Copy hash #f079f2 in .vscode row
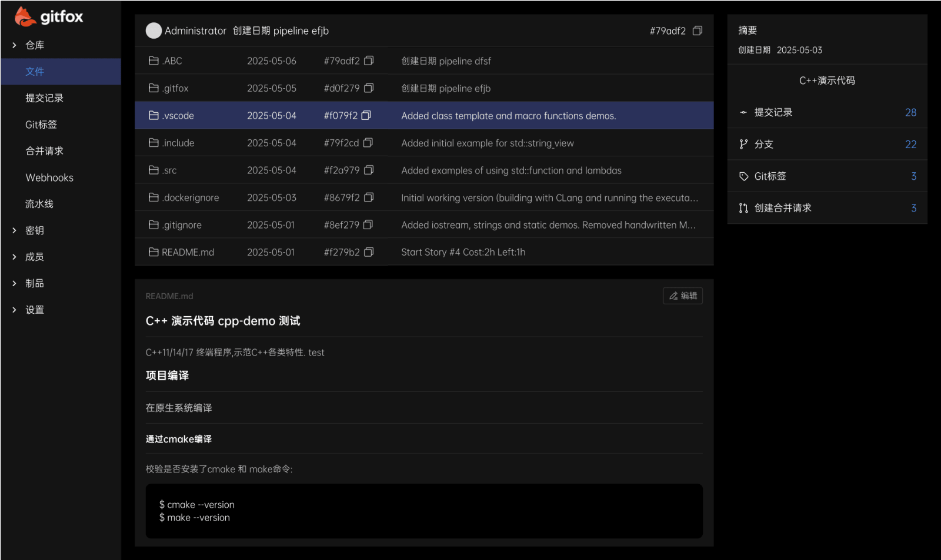 point(366,115)
